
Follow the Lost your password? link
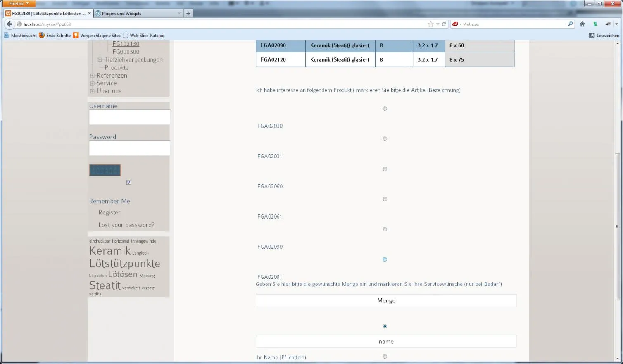point(126,225)
